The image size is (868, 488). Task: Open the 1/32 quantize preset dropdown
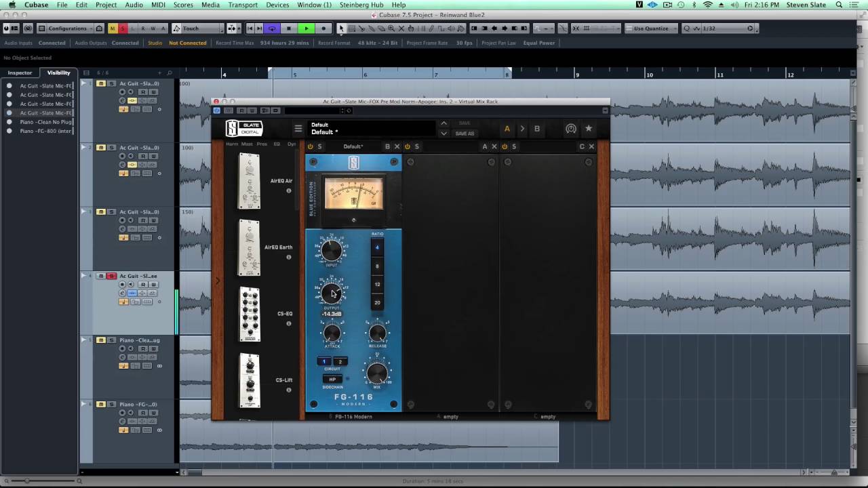(718, 28)
